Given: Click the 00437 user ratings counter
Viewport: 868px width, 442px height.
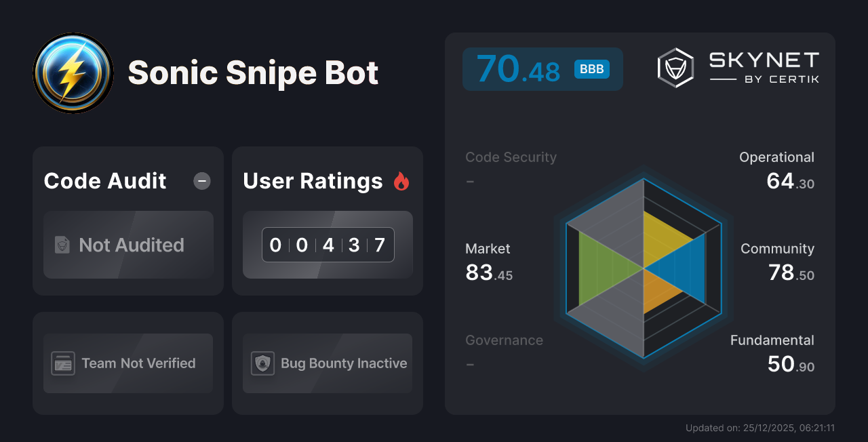Looking at the screenshot, I should (x=328, y=245).
